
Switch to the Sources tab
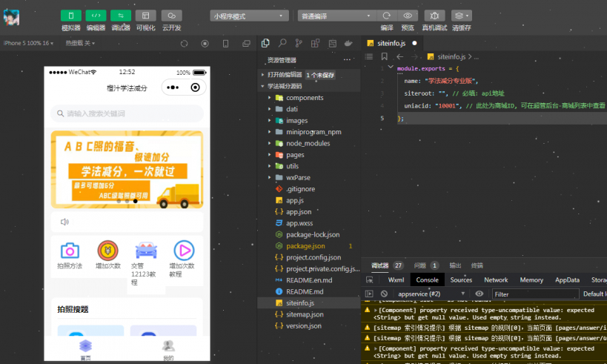460,280
